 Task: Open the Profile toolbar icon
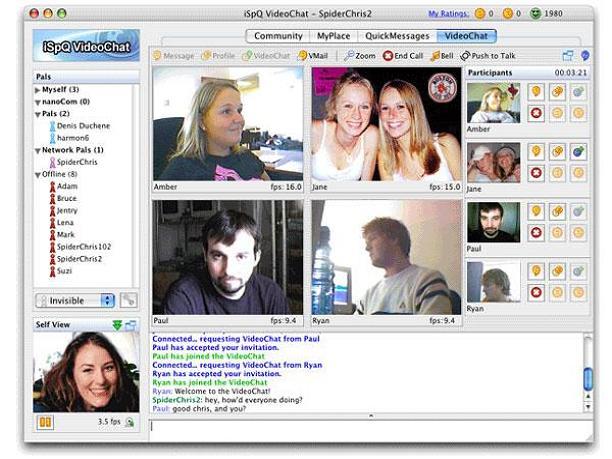(x=218, y=56)
